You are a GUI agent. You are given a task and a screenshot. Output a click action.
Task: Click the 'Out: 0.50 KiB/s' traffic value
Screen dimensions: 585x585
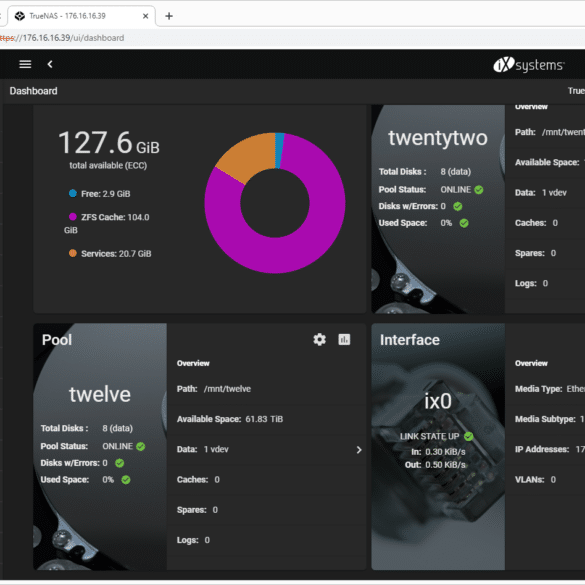point(435,465)
